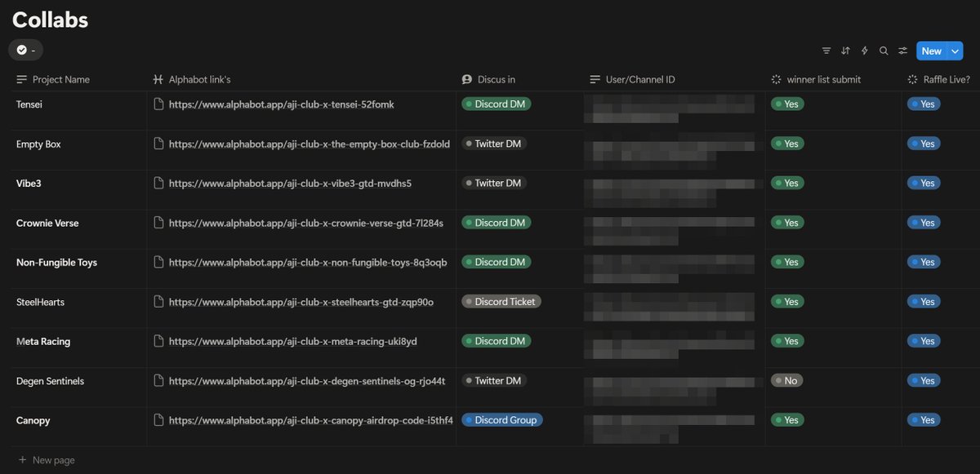
Task: Change the No winner list status for Degen Sentinels
Action: [787, 380]
